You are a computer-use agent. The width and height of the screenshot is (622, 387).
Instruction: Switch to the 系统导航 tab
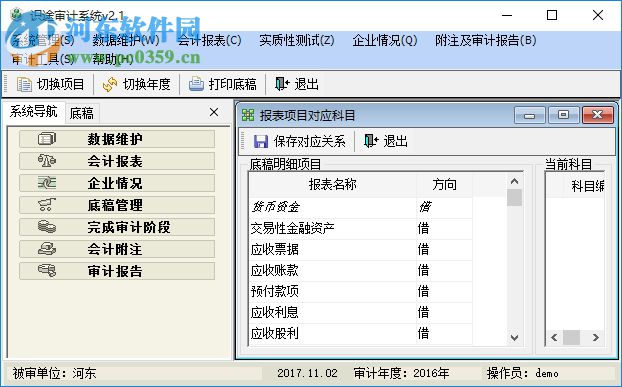pos(33,112)
